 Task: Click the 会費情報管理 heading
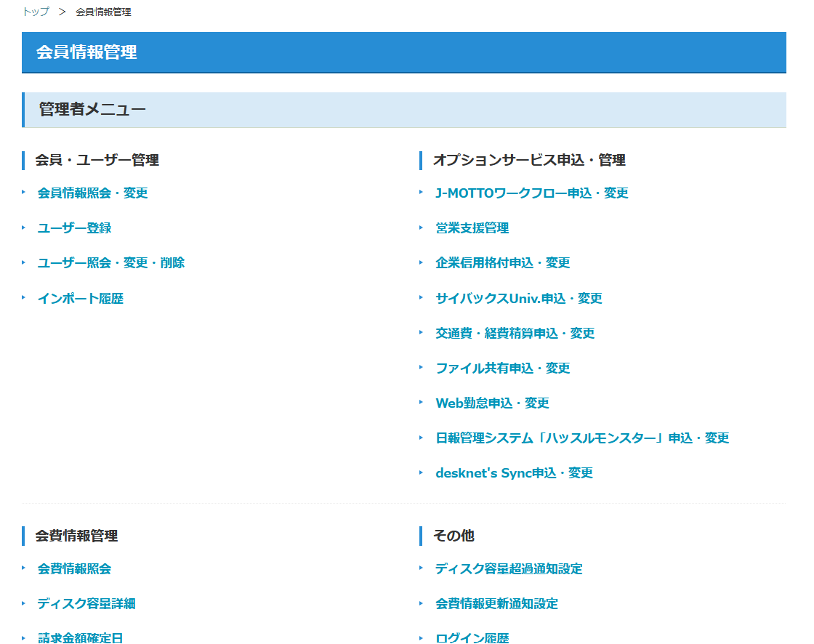point(77,536)
